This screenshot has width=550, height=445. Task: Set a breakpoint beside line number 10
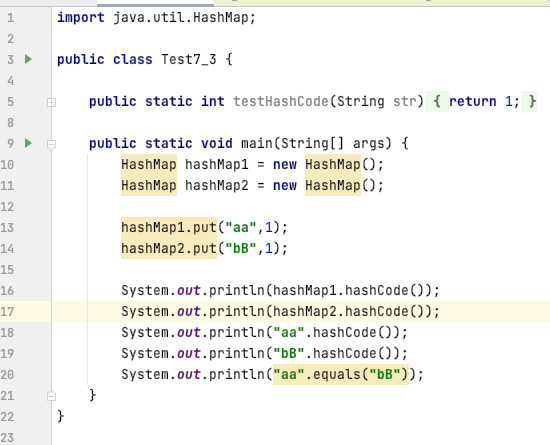7,164
